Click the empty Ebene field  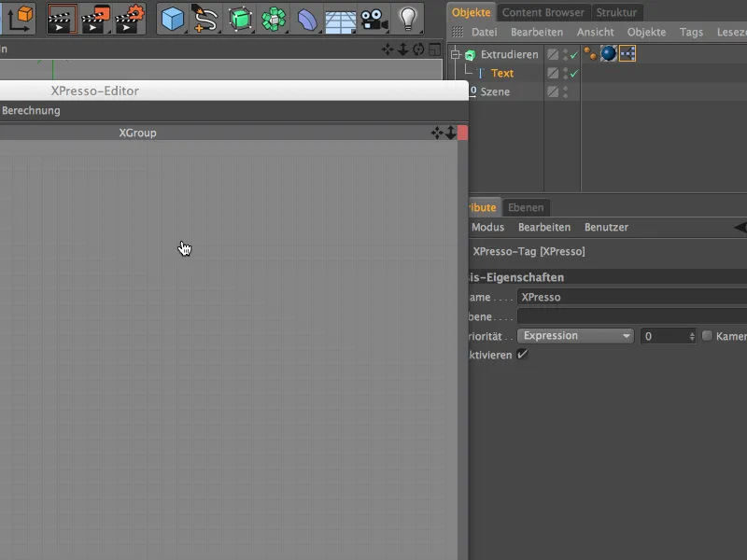tap(632, 316)
